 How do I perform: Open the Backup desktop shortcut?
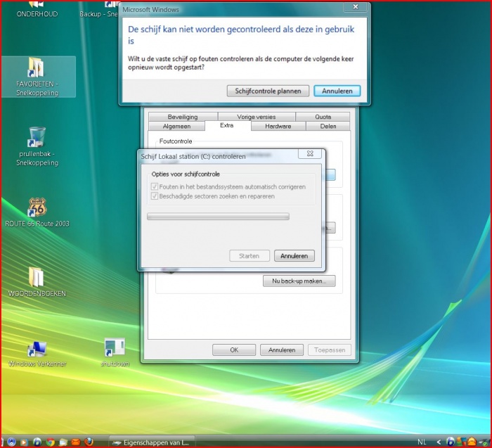99,9
